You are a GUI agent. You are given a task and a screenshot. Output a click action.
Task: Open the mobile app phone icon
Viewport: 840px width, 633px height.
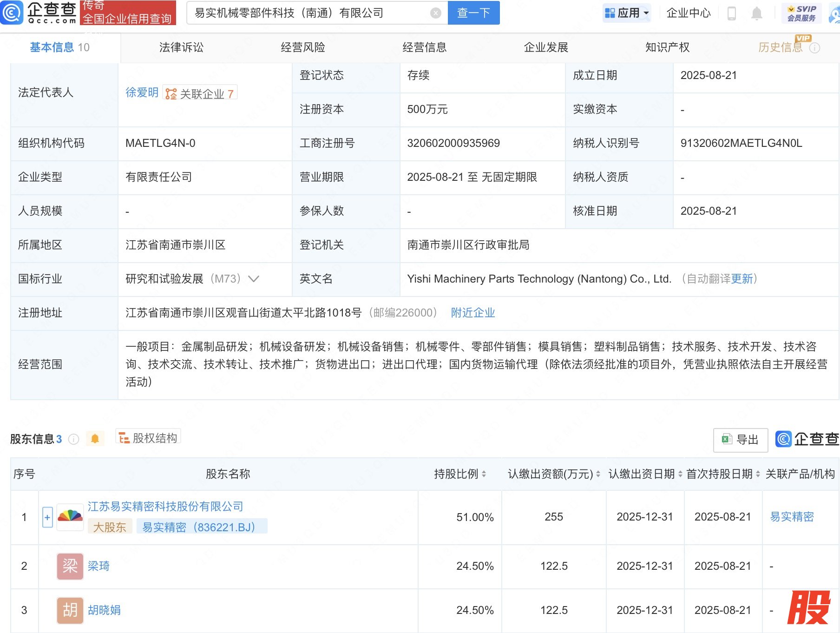click(x=731, y=13)
